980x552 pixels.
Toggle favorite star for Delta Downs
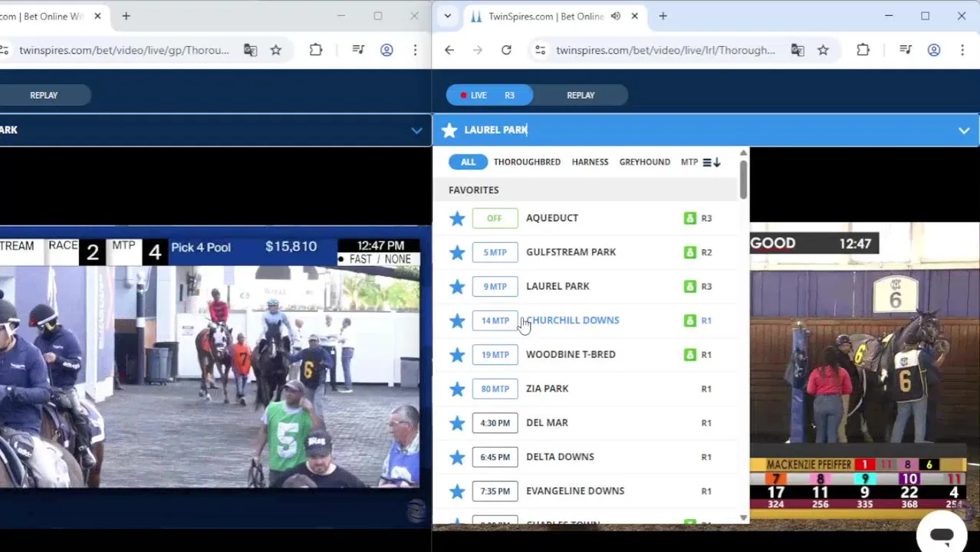tap(457, 457)
